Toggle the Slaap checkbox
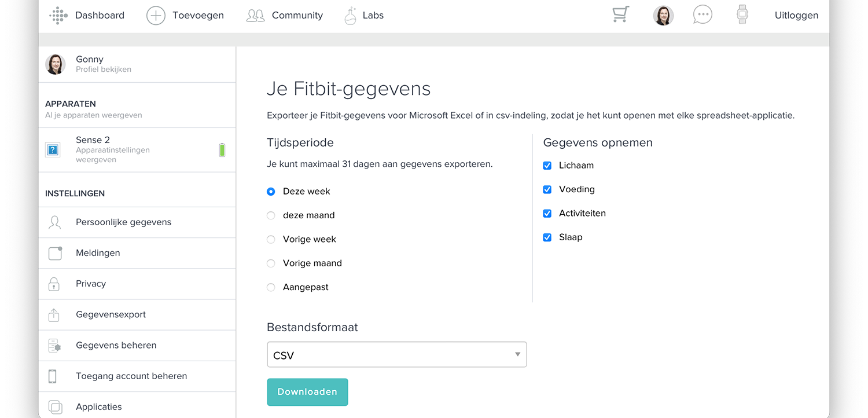The height and width of the screenshot is (418, 868). point(547,237)
